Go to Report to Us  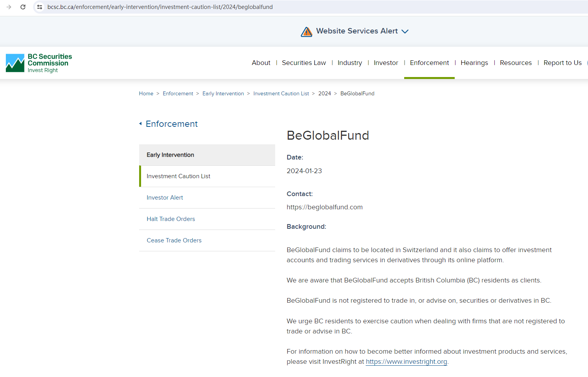[x=562, y=63]
